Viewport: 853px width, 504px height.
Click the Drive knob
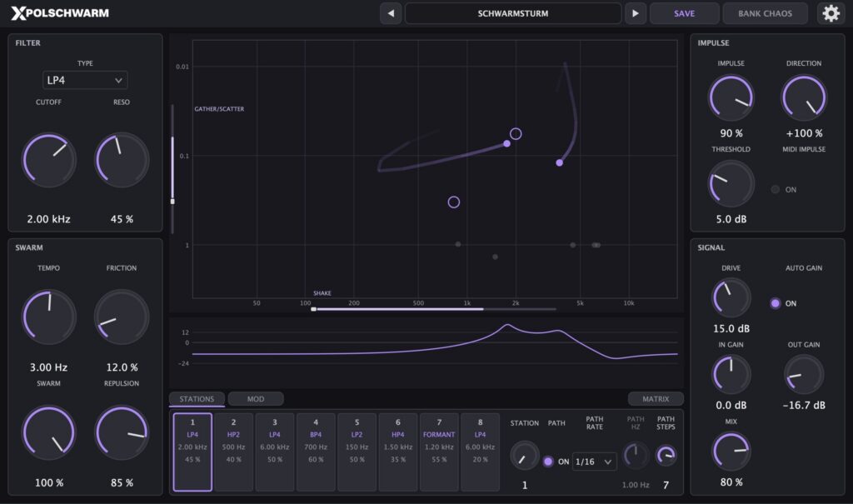pyautogui.click(x=731, y=297)
